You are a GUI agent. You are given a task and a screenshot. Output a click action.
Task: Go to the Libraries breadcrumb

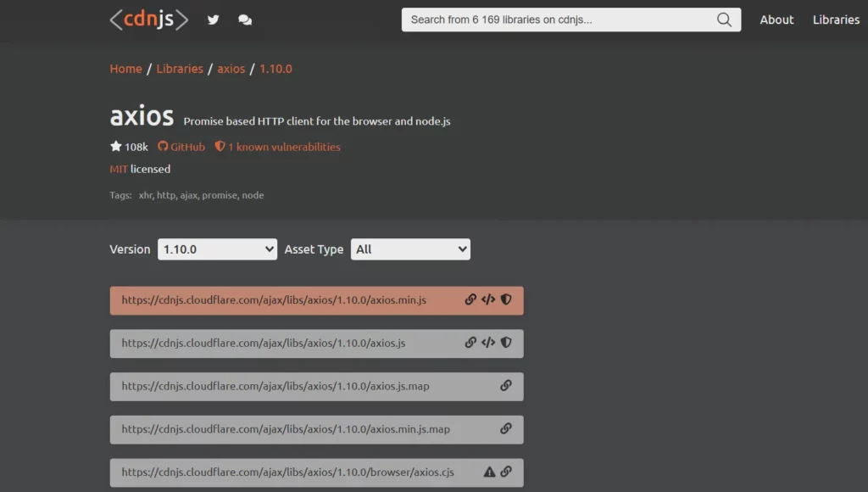point(180,69)
